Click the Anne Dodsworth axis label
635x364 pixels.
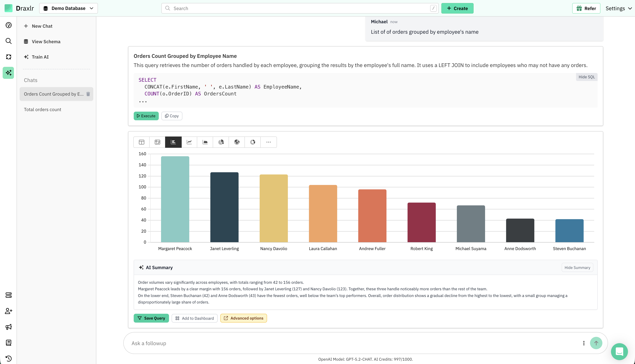(520, 248)
